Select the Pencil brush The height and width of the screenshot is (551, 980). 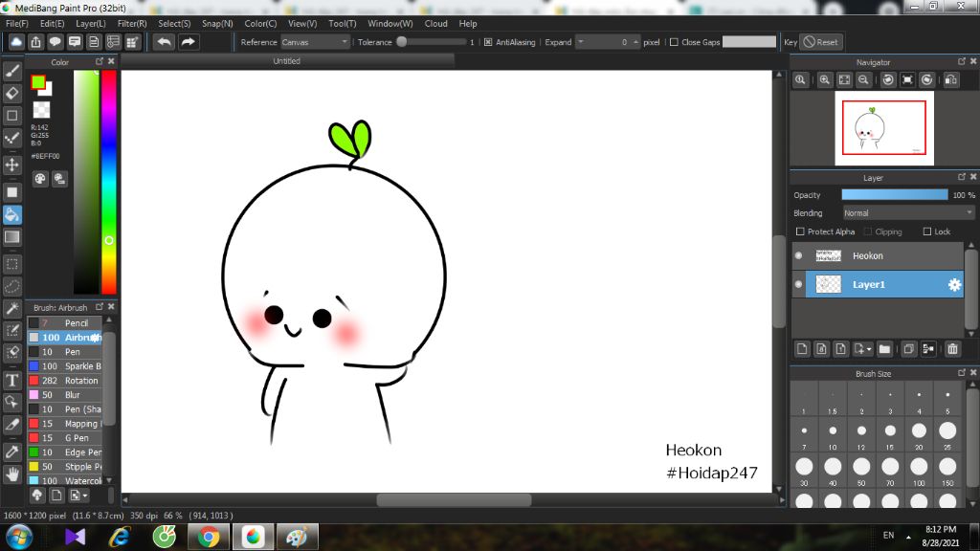pos(64,323)
